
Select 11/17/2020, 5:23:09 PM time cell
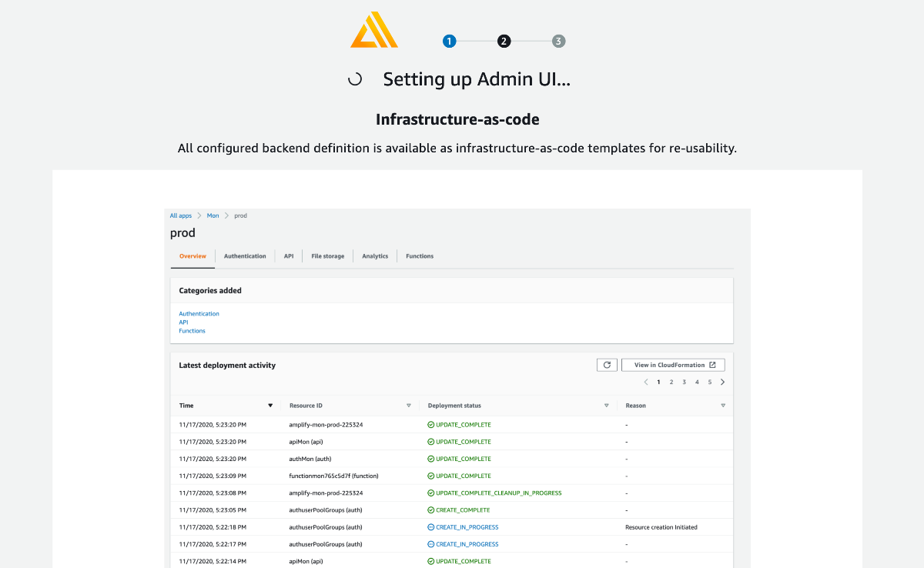[x=213, y=476]
